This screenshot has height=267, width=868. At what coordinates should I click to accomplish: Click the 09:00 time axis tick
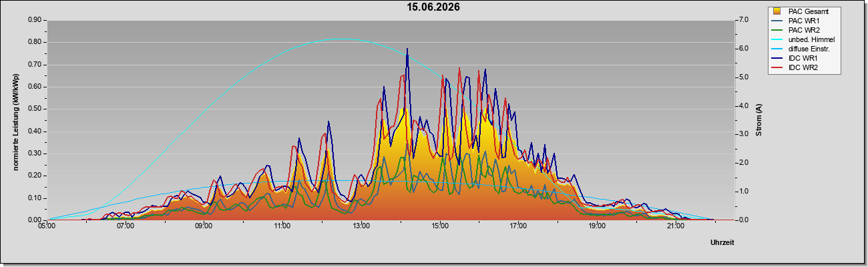pos(204,226)
